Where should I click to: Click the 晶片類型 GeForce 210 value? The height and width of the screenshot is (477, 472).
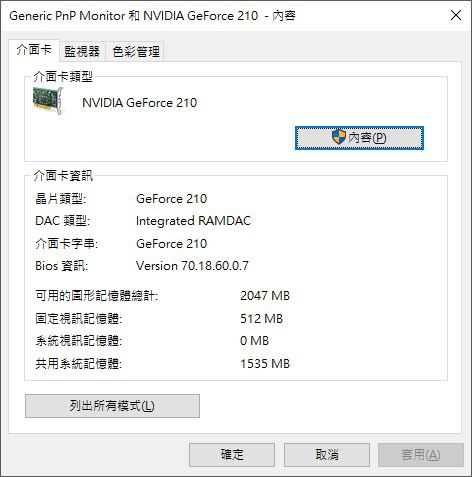(x=172, y=199)
